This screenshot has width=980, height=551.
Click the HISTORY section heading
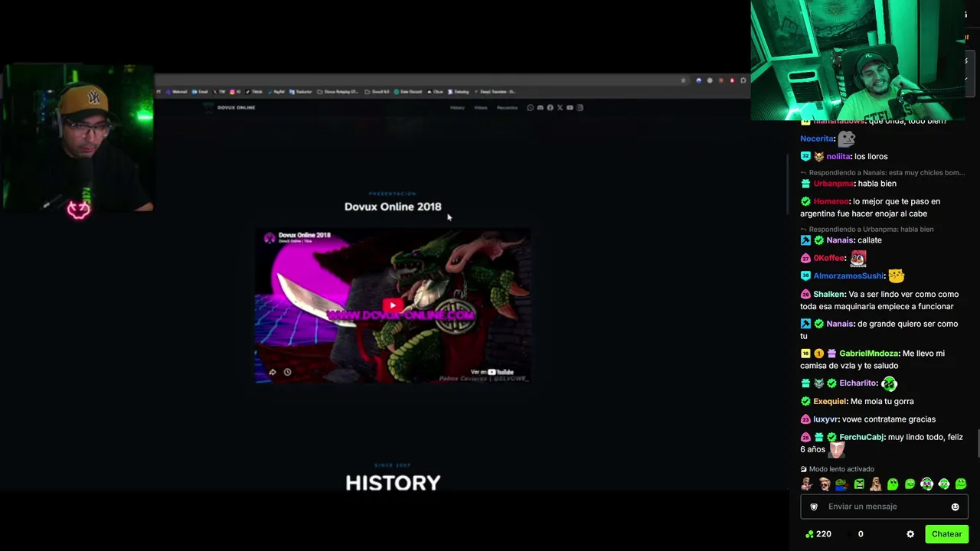[393, 483]
